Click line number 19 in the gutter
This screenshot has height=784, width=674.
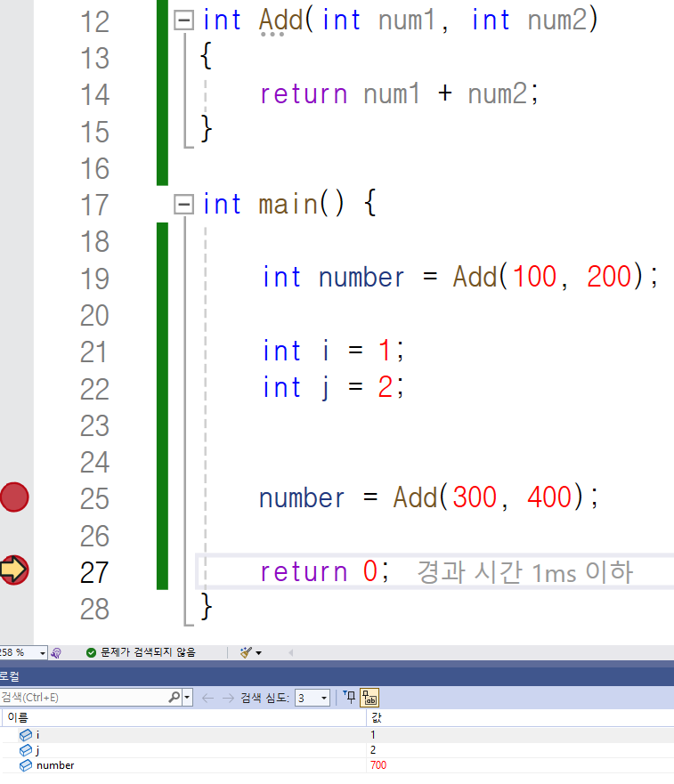tap(94, 279)
